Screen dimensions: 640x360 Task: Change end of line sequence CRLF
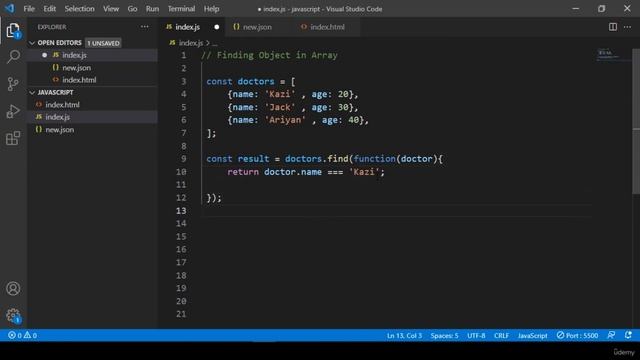point(501,336)
